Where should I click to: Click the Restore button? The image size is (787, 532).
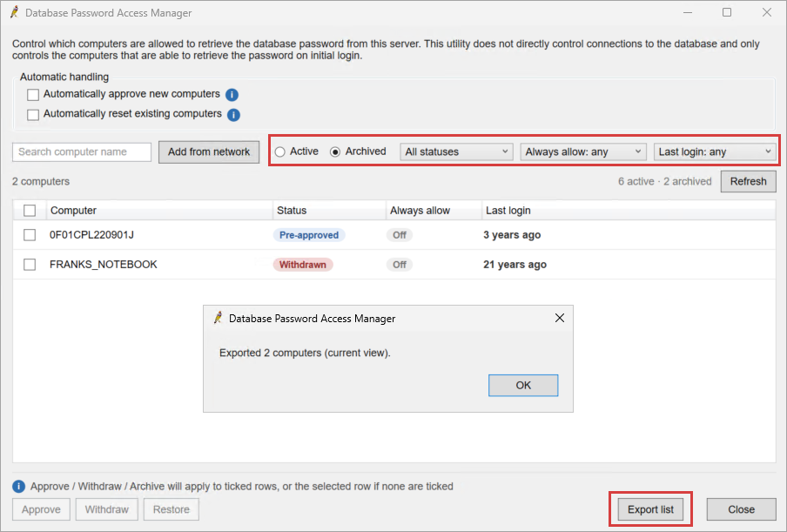coord(172,509)
